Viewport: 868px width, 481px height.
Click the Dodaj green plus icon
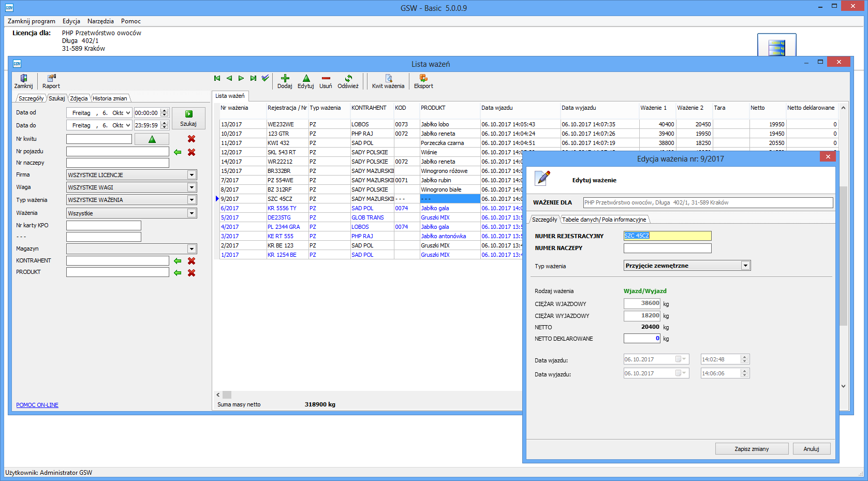tap(285, 79)
